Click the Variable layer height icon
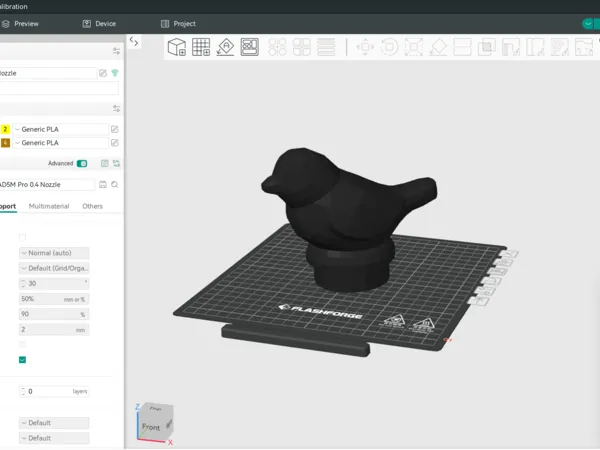The image size is (600, 450). (326, 47)
